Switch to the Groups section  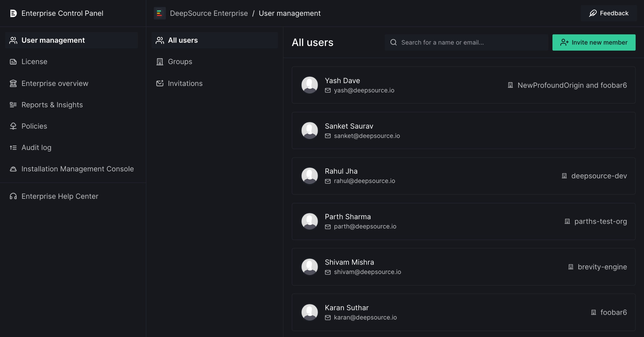180,62
